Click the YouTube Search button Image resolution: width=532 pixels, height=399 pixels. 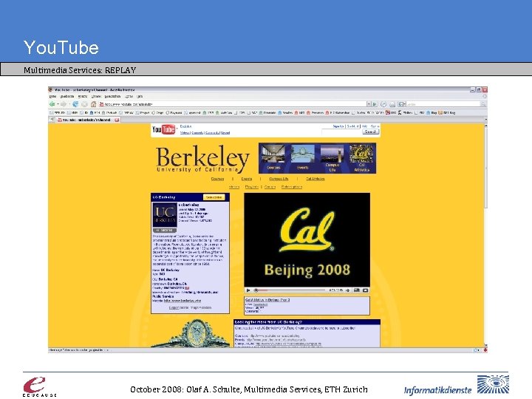(370, 132)
